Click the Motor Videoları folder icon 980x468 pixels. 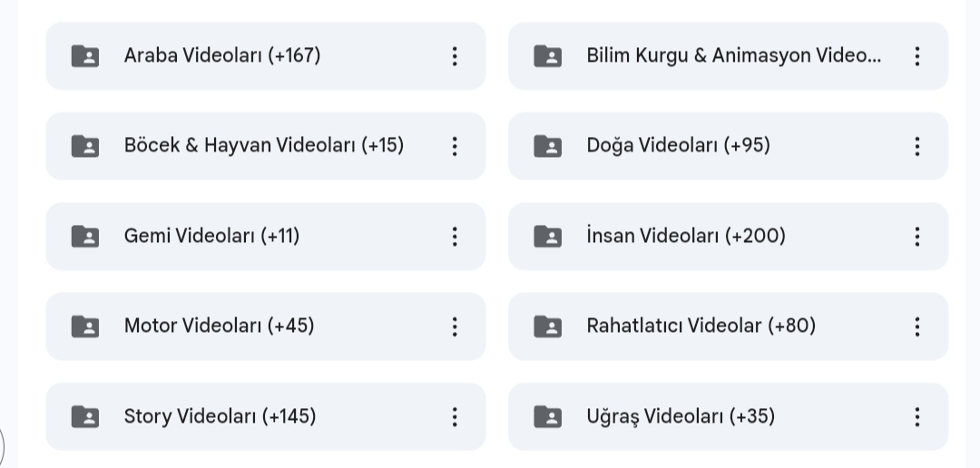(85, 327)
